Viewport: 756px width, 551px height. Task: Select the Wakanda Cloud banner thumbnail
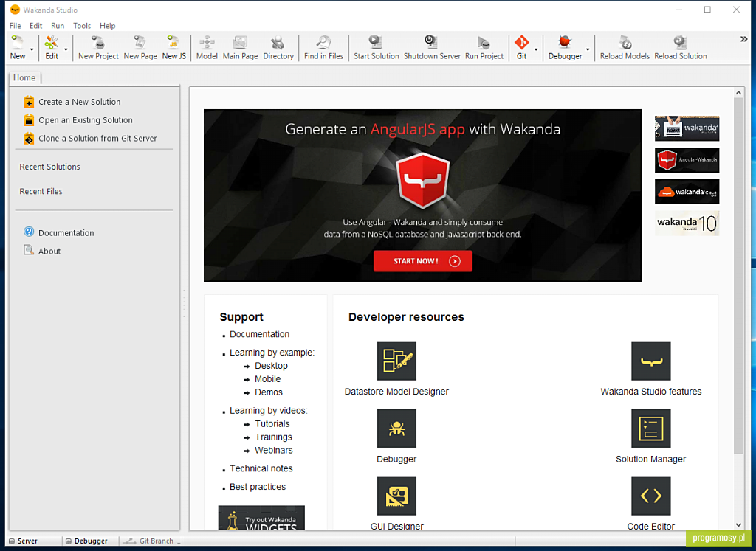coord(687,192)
